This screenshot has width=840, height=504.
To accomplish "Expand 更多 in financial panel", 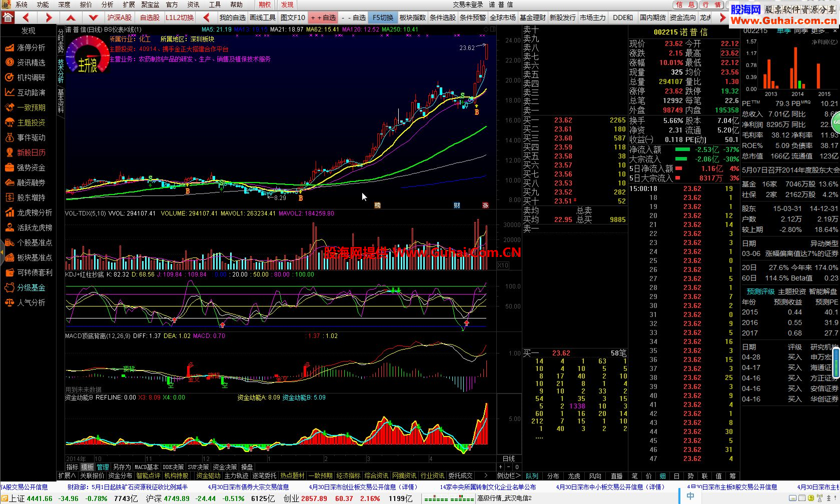I will click(x=820, y=30).
